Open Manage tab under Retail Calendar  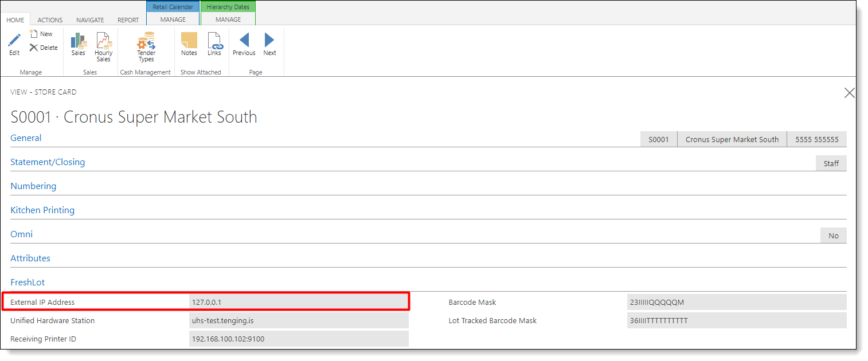coord(173,19)
